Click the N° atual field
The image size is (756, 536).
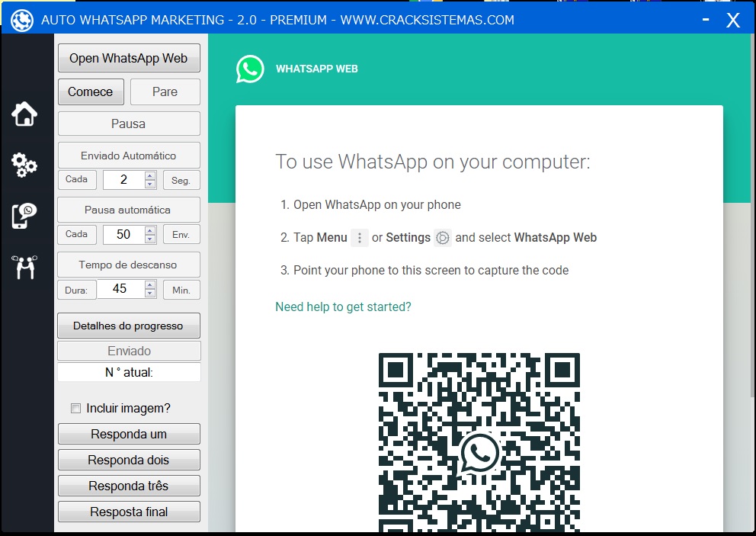[129, 372]
